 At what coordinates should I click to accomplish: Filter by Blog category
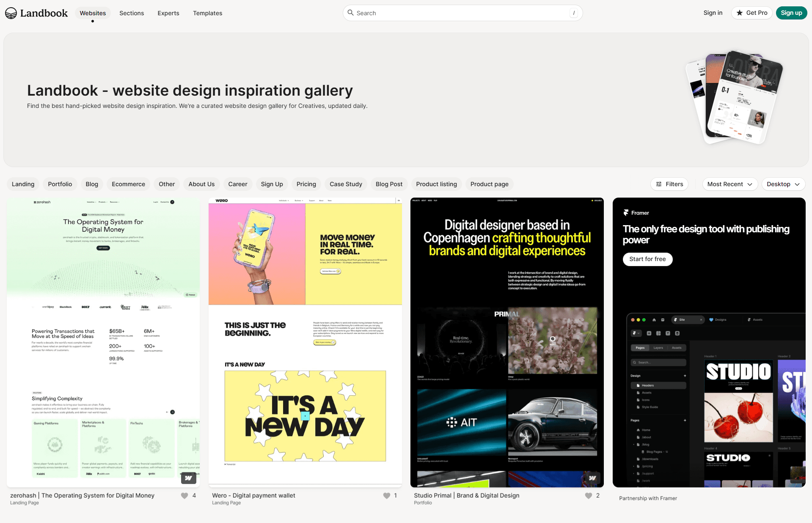click(92, 184)
